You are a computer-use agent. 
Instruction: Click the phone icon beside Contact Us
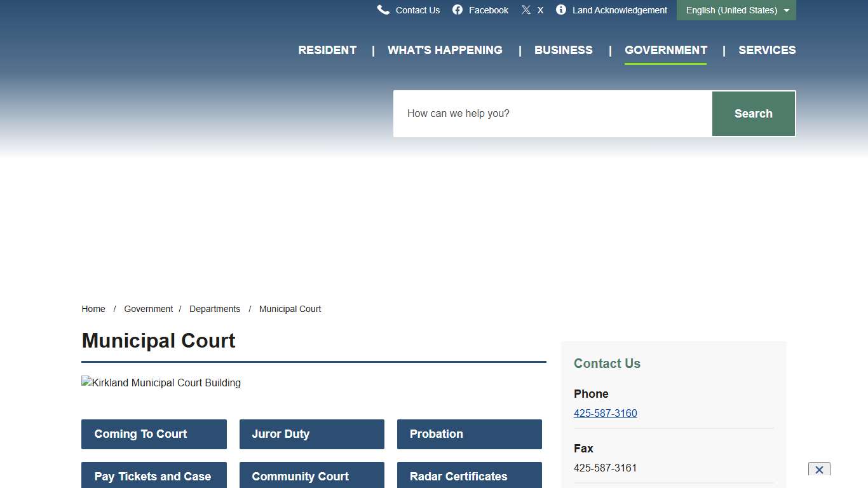[x=383, y=10]
